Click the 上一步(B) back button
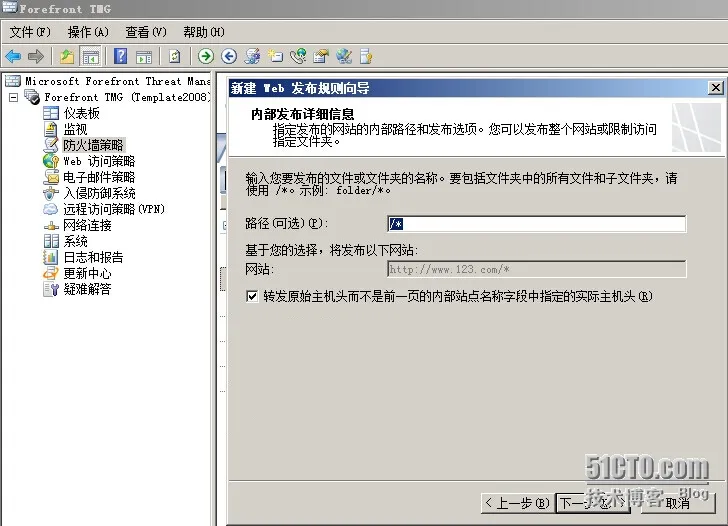 pyautogui.click(x=518, y=503)
